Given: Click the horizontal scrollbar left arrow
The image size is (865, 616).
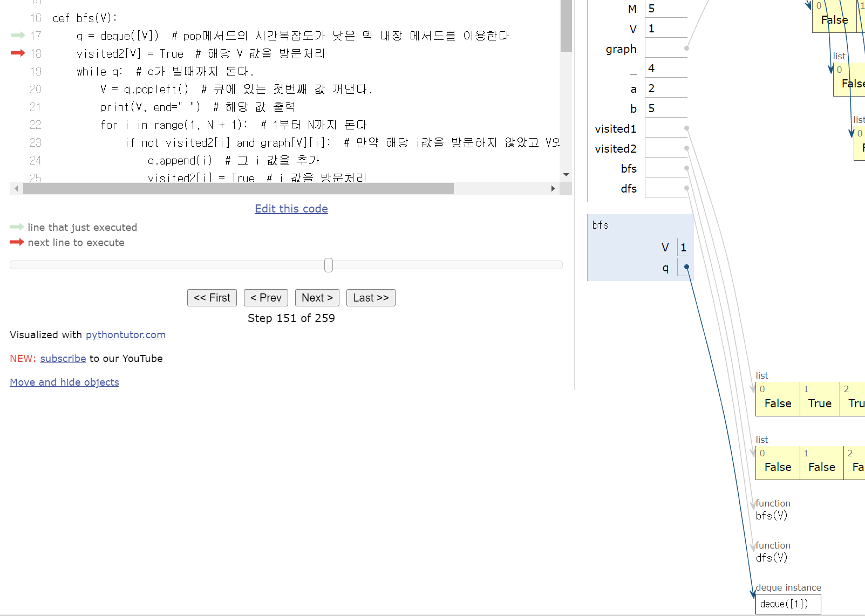Looking at the screenshot, I should [x=16, y=188].
